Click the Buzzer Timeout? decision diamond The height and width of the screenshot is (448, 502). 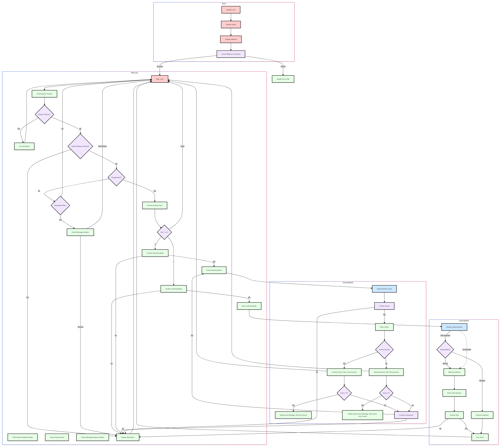pos(44,114)
